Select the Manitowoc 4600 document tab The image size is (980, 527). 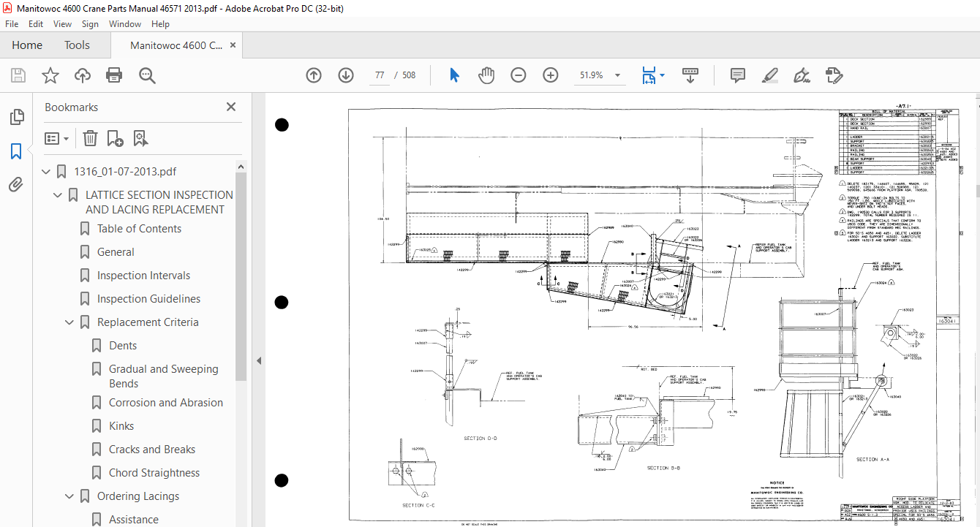(176, 45)
